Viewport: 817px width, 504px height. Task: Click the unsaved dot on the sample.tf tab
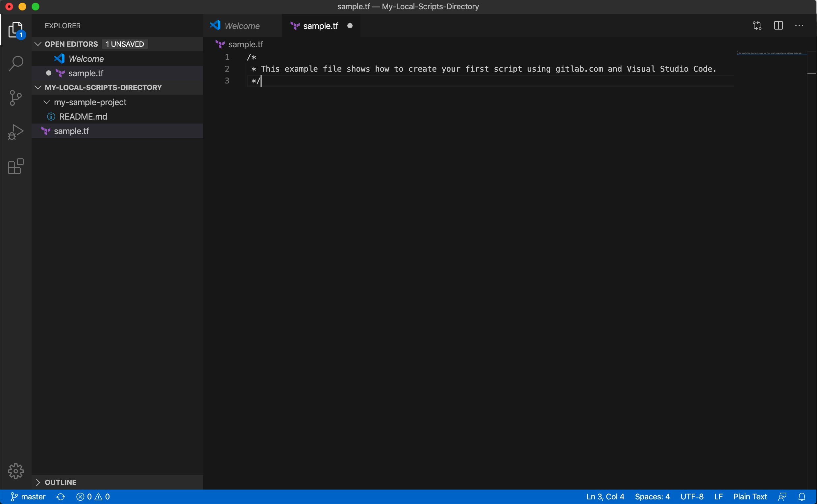click(350, 26)
